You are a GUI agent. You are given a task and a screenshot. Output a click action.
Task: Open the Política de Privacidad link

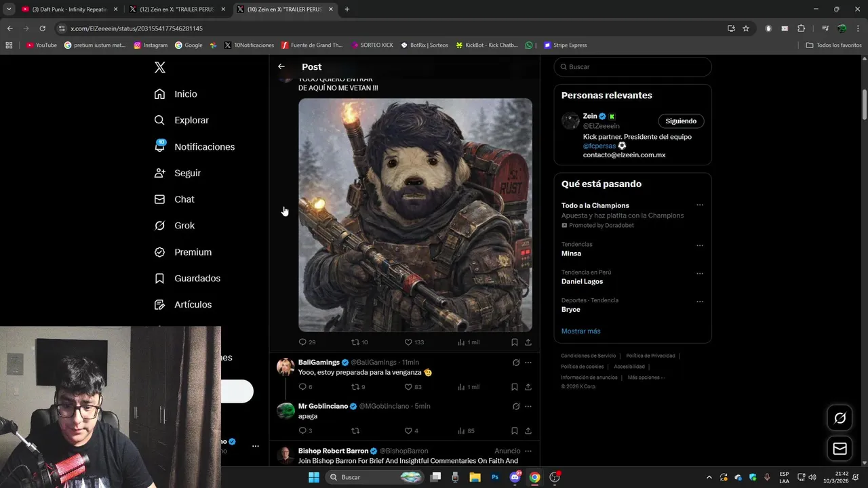point(650,356)
